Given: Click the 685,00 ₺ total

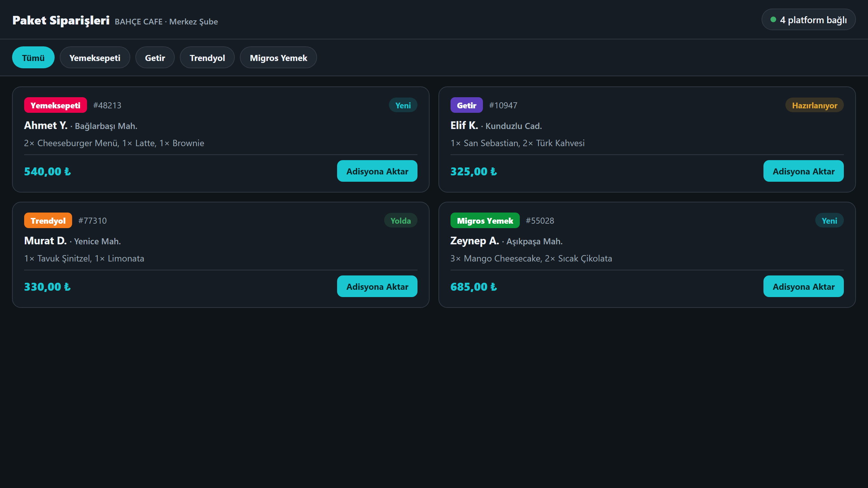Looking at the screenshot, I should pyautogui.click(x=474, y=287).
